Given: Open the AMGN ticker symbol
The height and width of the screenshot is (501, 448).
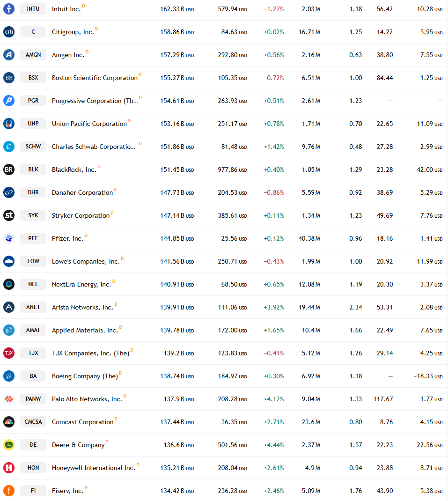Looking at the screenshot, I should (33, 55).
